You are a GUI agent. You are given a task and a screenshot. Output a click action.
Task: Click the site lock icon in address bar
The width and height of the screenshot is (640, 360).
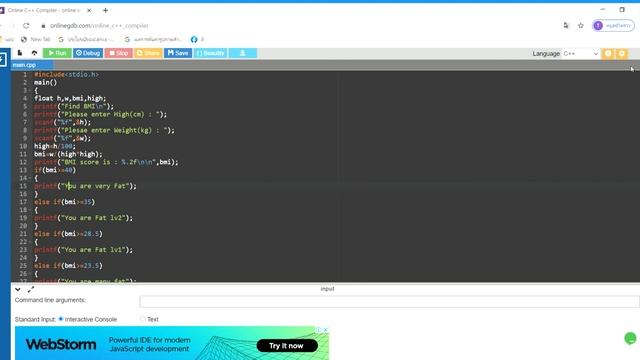click(x=43, y=26)
